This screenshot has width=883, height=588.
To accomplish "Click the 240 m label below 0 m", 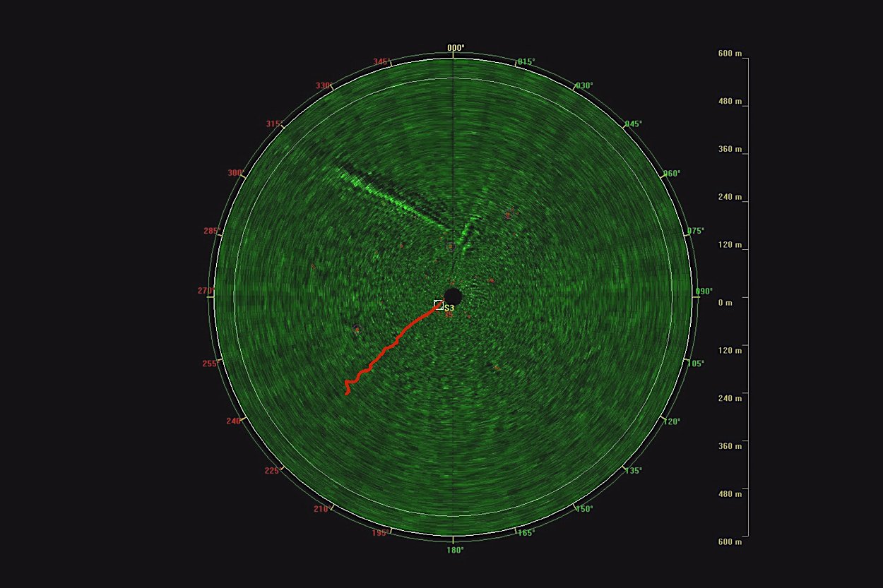I will pos(730,397).
